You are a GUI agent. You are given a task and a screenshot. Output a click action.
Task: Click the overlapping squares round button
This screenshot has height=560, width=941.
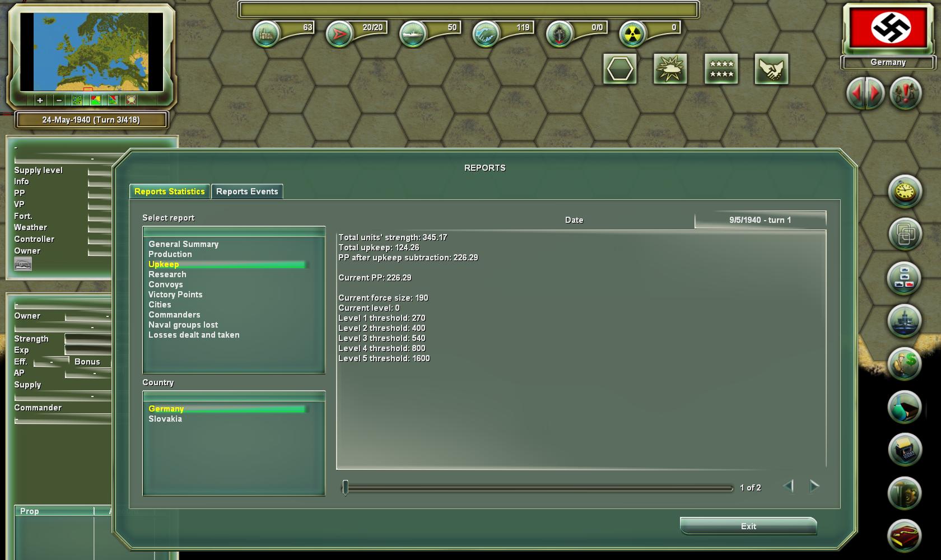coord(905,235)
